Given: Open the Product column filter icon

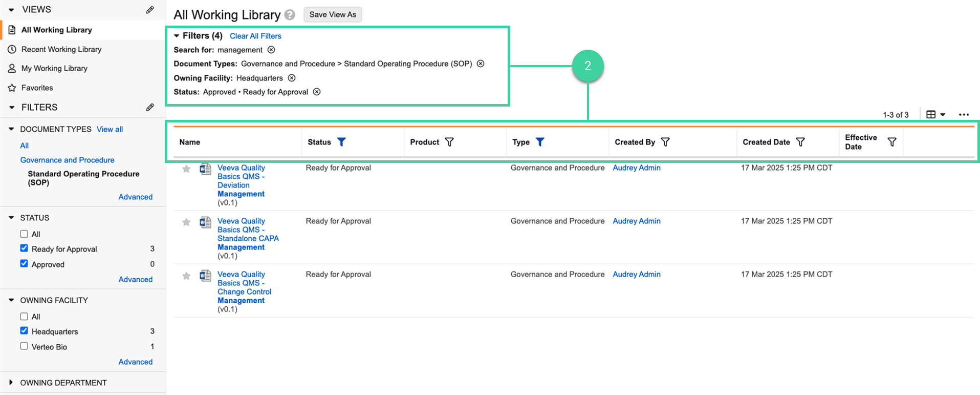Looking at the screenshot, I should pos(449,142).
